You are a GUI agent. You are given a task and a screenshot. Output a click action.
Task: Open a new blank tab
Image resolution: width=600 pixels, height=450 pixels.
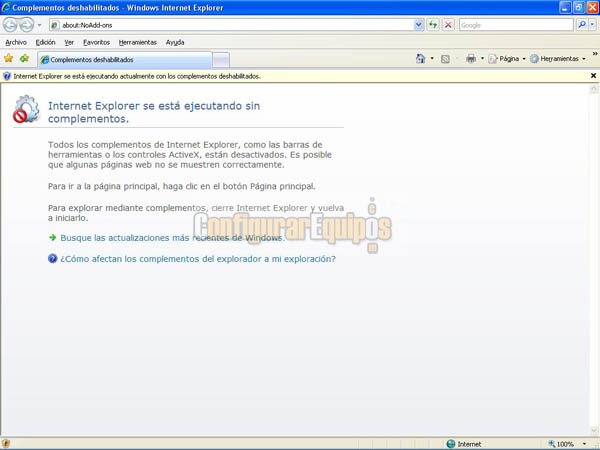(221, 60)
